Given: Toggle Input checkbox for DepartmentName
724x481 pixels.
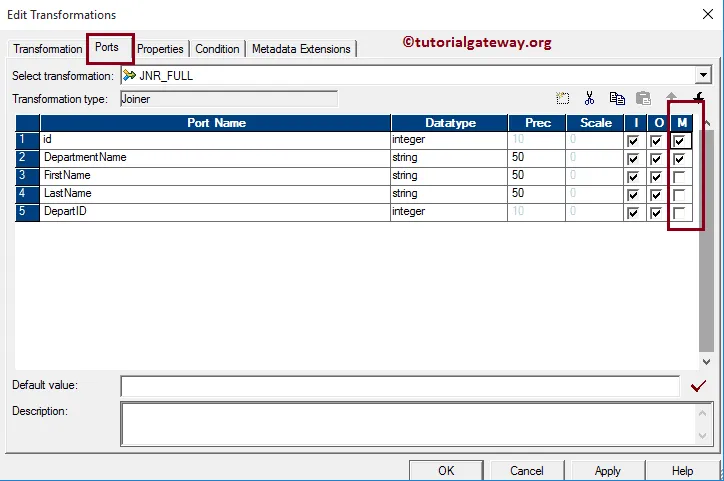Looking at the screenshot, I should pos(633,159).
